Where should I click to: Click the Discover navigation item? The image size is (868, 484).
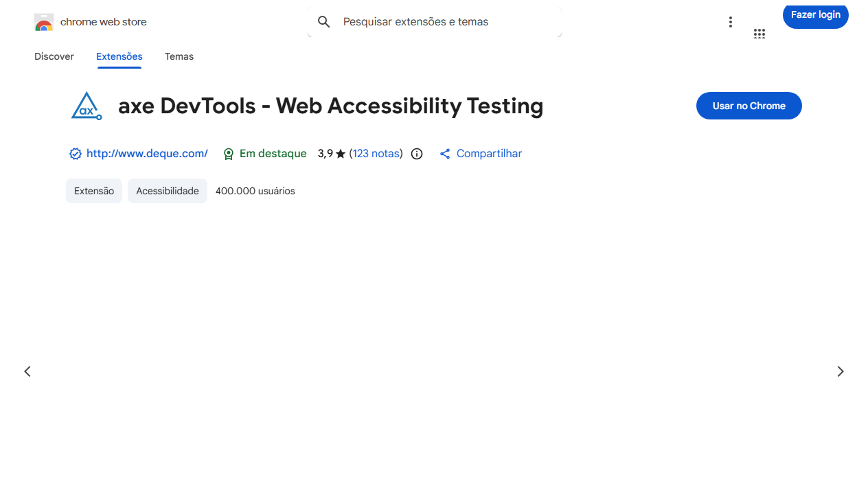click(x=54, y=56)
